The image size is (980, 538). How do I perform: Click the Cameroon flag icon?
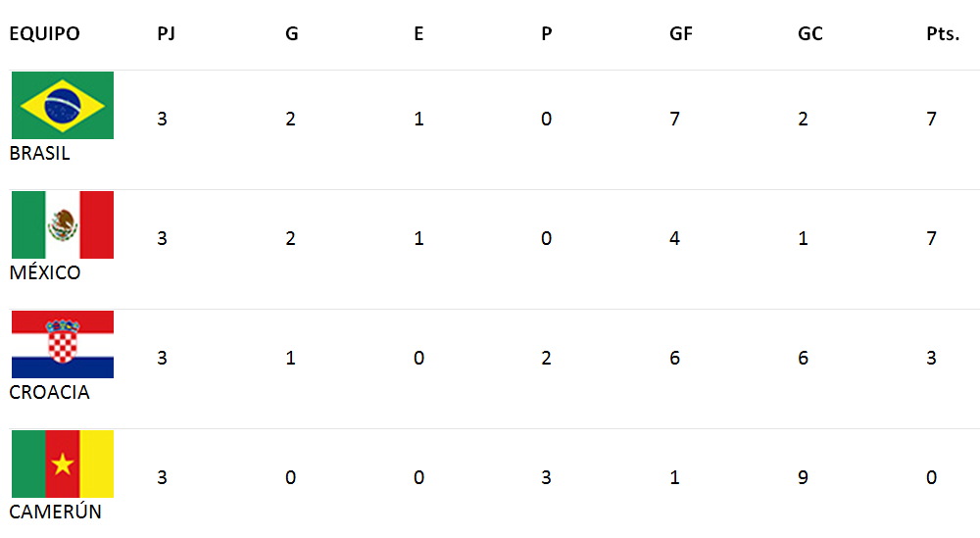(63, 464)
